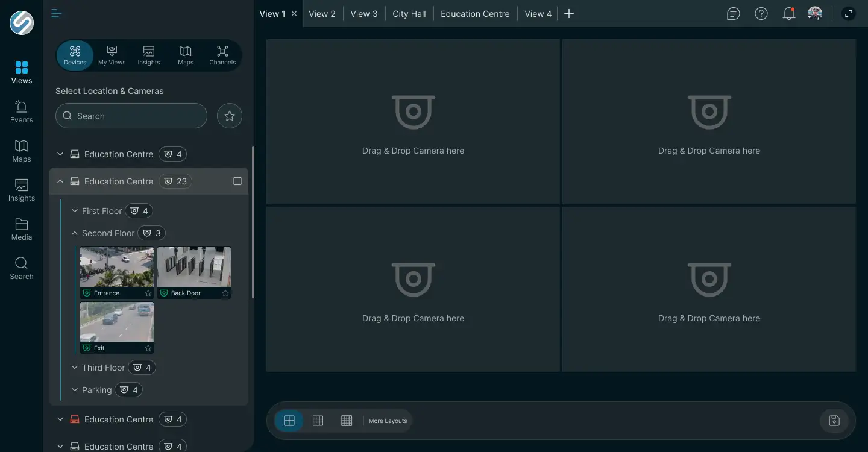
Task: Open the City Hall tab
Action: tap(409, 14)
